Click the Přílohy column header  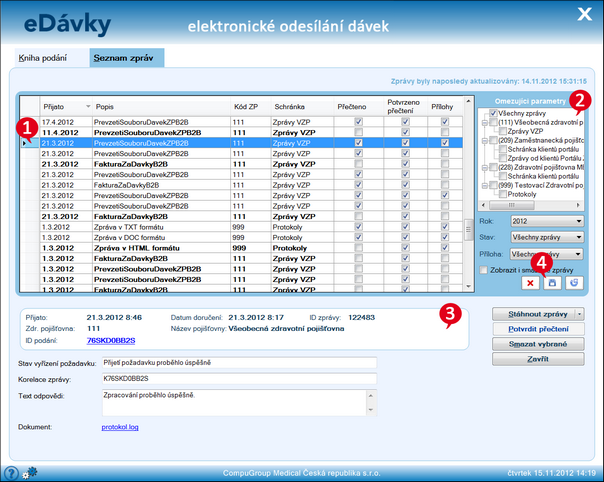click(445, 107)
